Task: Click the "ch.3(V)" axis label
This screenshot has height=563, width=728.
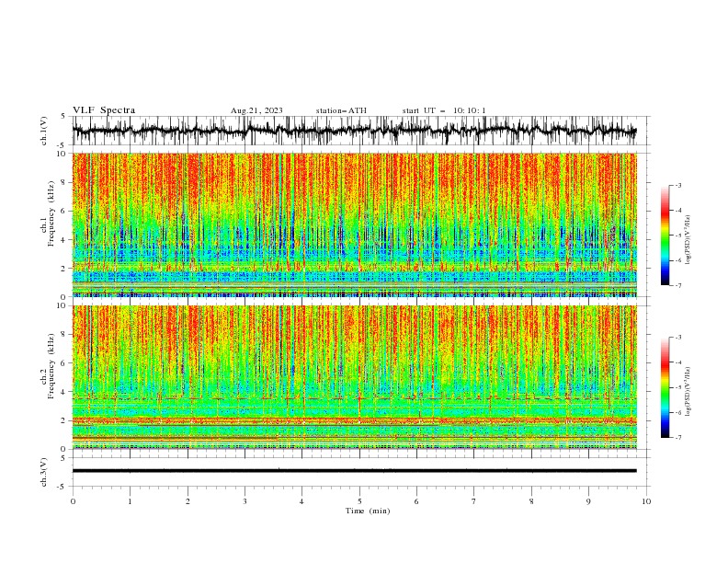Action: click(x=44, y=472)
